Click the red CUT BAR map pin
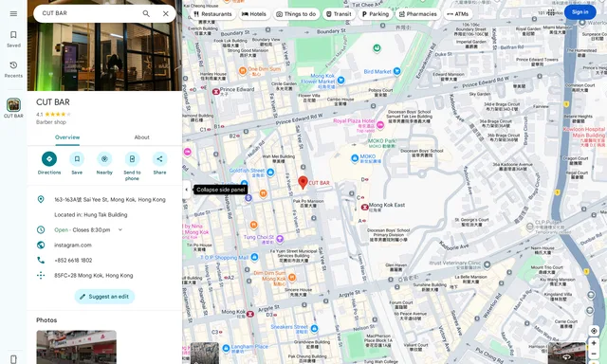607x364 pixels. [x=303, y=182]
